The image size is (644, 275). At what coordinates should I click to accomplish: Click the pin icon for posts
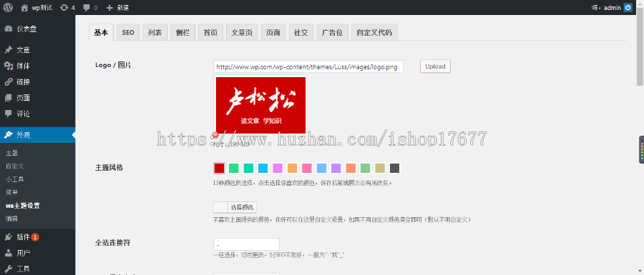point(8,50)
